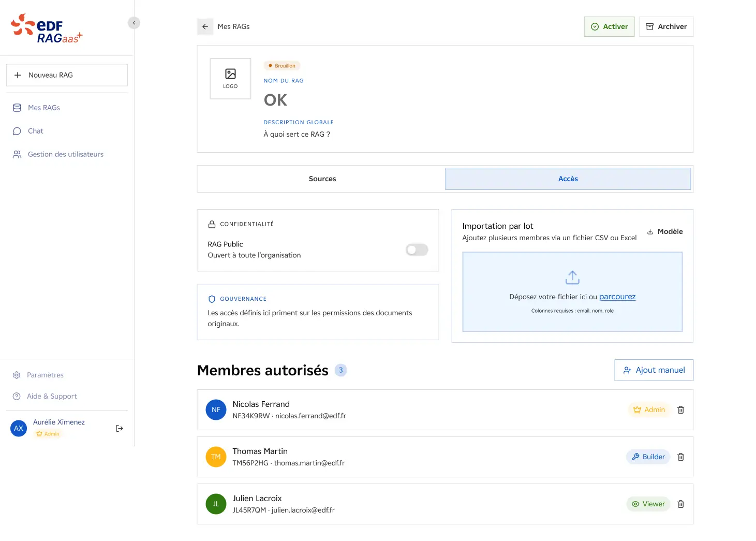Edit the description À quoi sert ce RAG ?
Image resolution: width=756 pixels, height=541 pixels.
297,134
